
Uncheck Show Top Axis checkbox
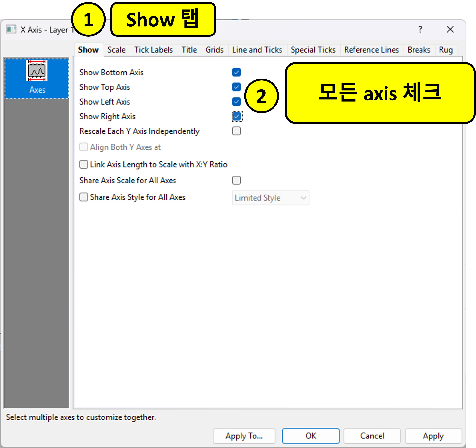(x=236, y=87)
